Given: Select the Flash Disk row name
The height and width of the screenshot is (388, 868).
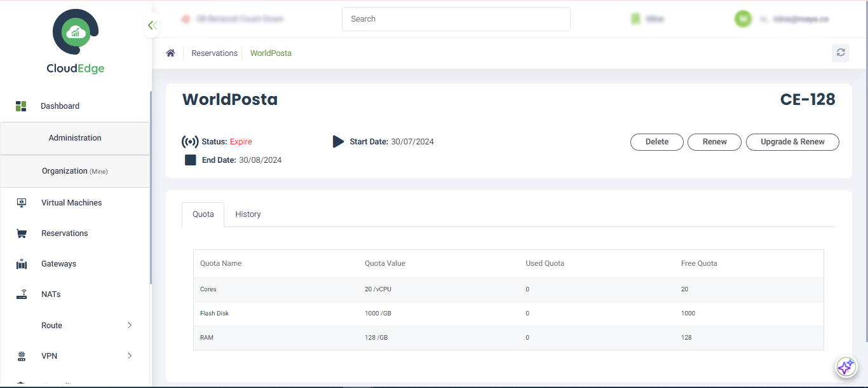Looking at the screenshot, I should [213, 314].
